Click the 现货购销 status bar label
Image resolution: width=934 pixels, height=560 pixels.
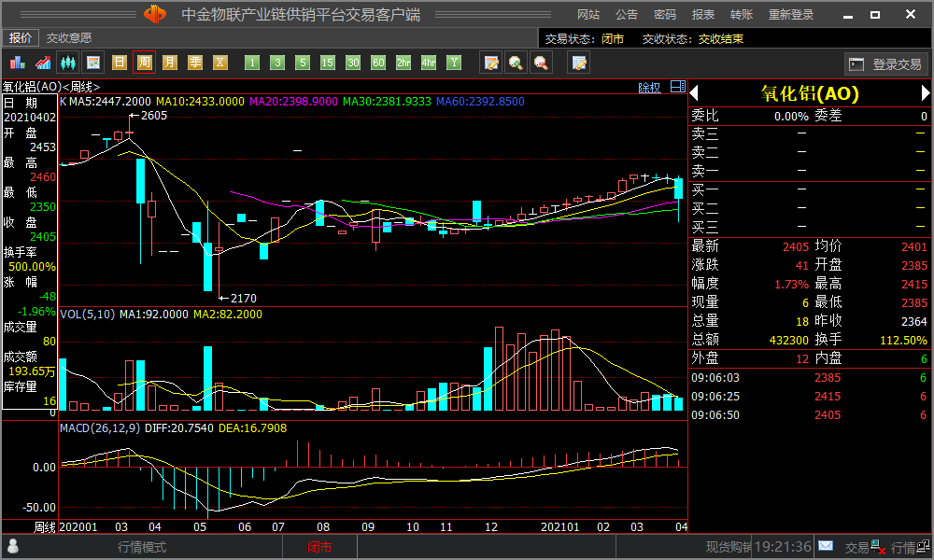point(728,547)
